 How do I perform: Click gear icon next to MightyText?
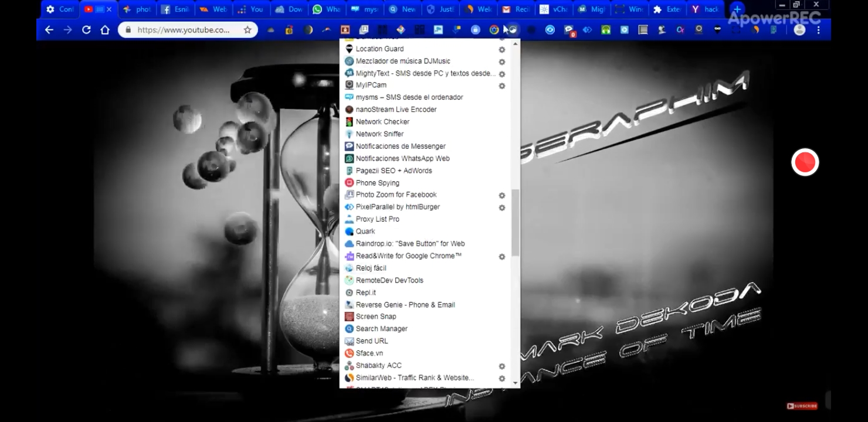coord(502,74)
